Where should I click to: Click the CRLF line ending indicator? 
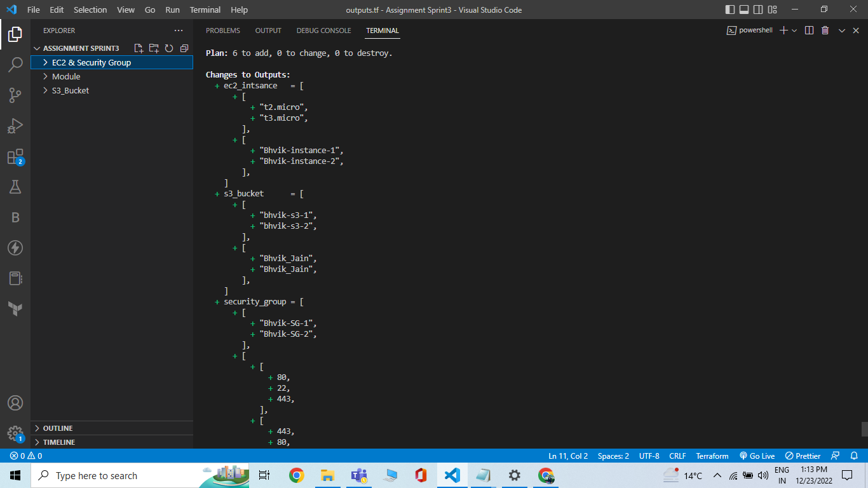tap(677, 456)
